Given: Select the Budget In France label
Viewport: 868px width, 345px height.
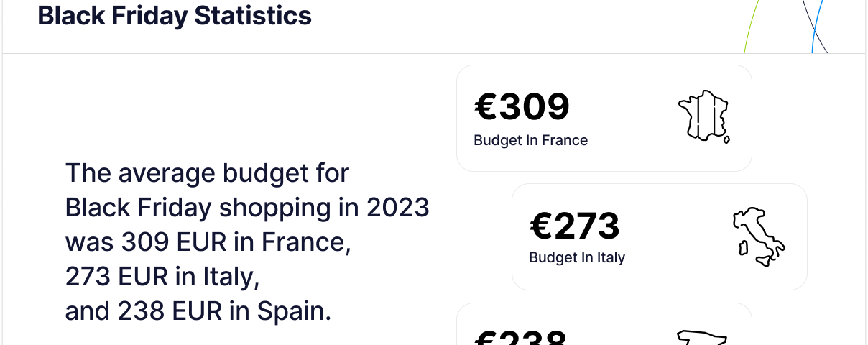Looking at the screenshot, I should click(531, 141).
